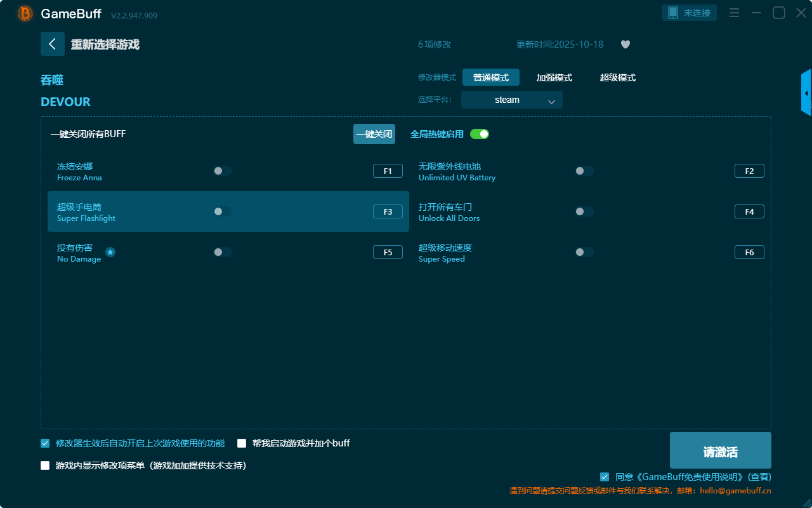Viewport: 812px width, 508px height.
Task: Enable Super Speed toggle
Action: [x=584, y=252]
